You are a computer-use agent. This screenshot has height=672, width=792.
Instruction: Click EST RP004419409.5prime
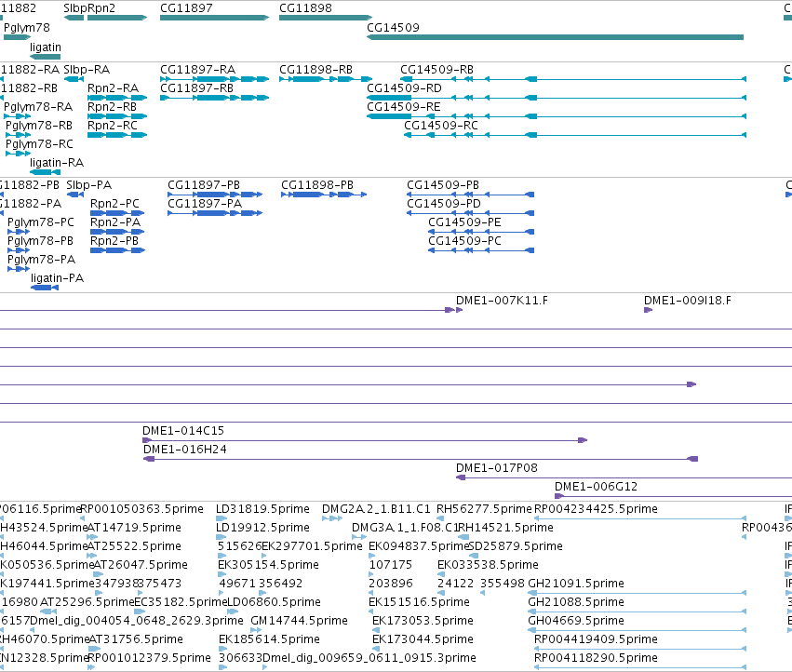pyautogui.click(x=596, y=639)
